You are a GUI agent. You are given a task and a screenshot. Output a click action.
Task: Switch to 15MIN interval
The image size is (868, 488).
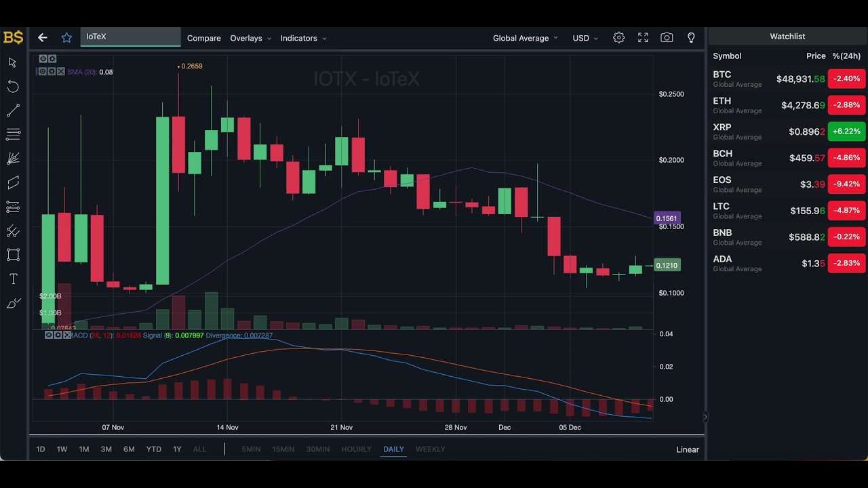(x=283, y=449)
